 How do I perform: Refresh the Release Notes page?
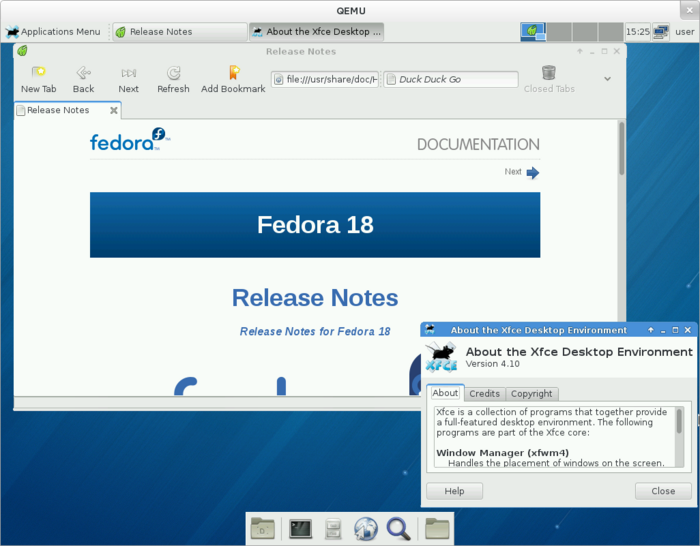173,79
